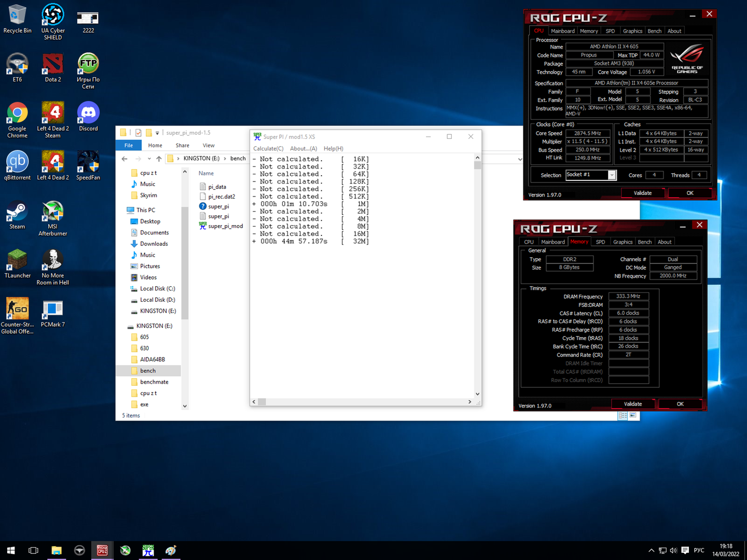This screenshot has height=560, width=747.
Task: Open UA Cyber SHIELD desktop icon
Action: tap(52, 22)
